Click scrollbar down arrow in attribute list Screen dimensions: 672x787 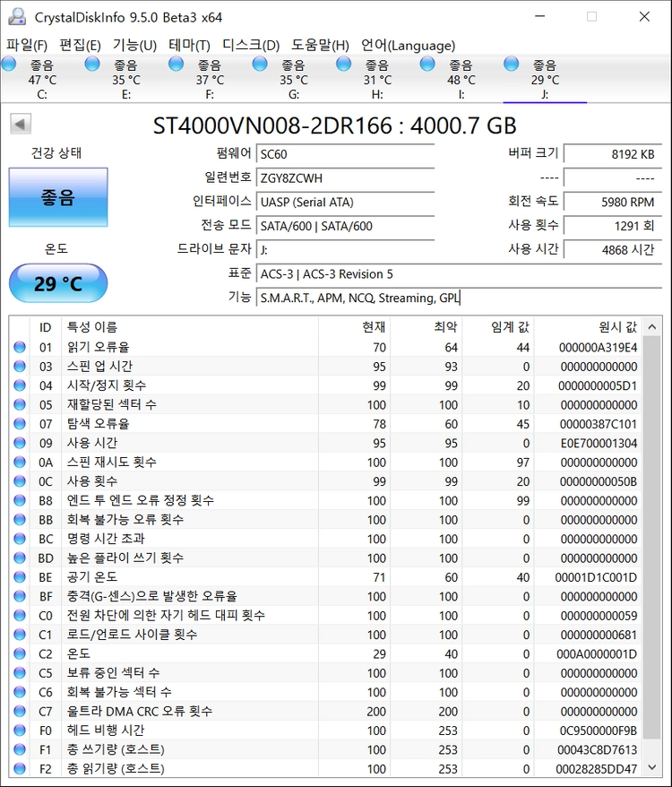652,767
